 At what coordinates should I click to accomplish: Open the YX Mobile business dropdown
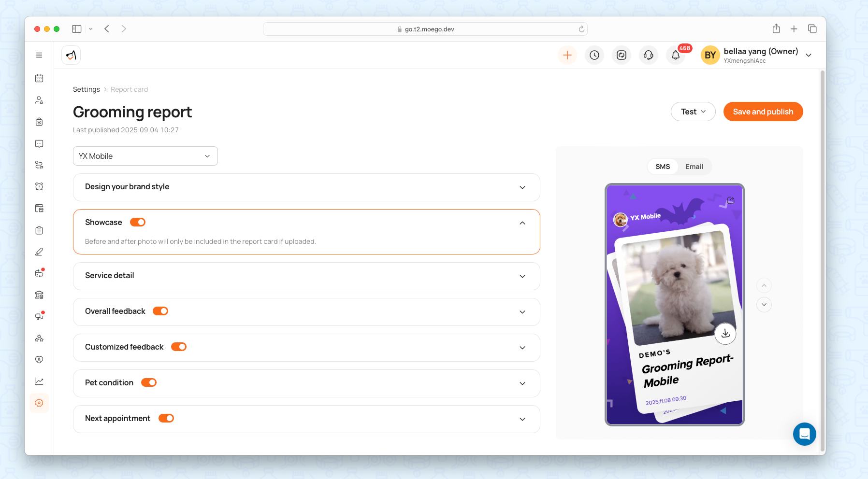coord(145,156)
